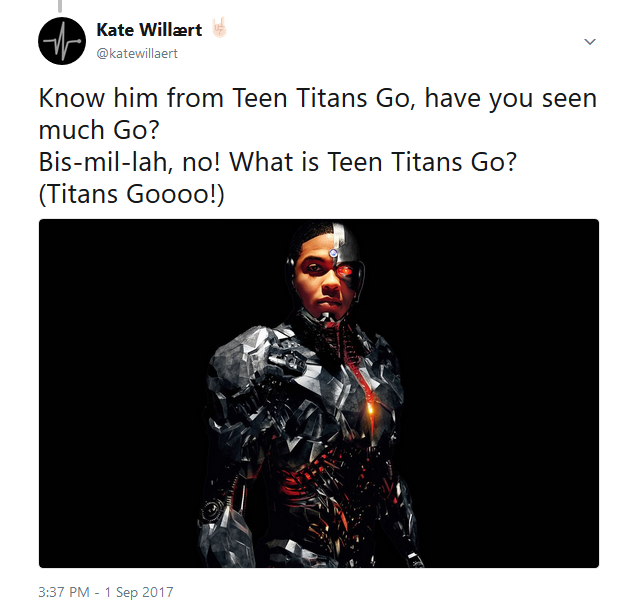Visit the @katewillaert handle profile
This screenshot has height=607, width=633.
[137, 53]
